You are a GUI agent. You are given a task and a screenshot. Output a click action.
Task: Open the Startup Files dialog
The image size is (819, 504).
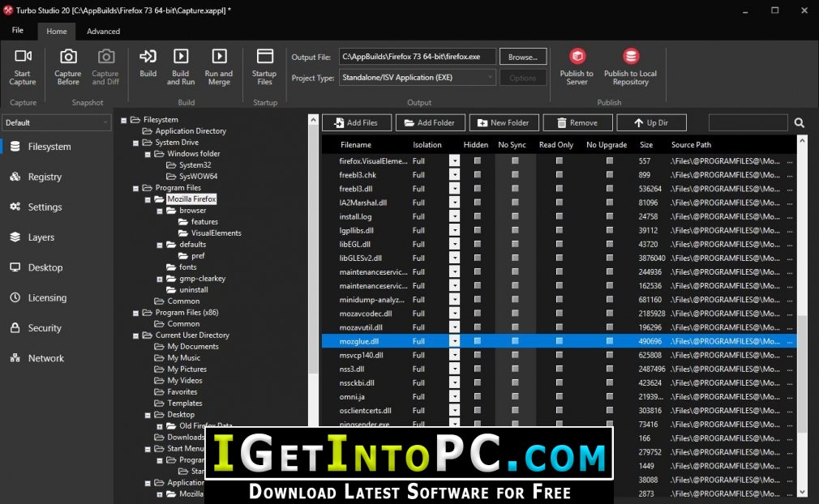tap(264, 66)
